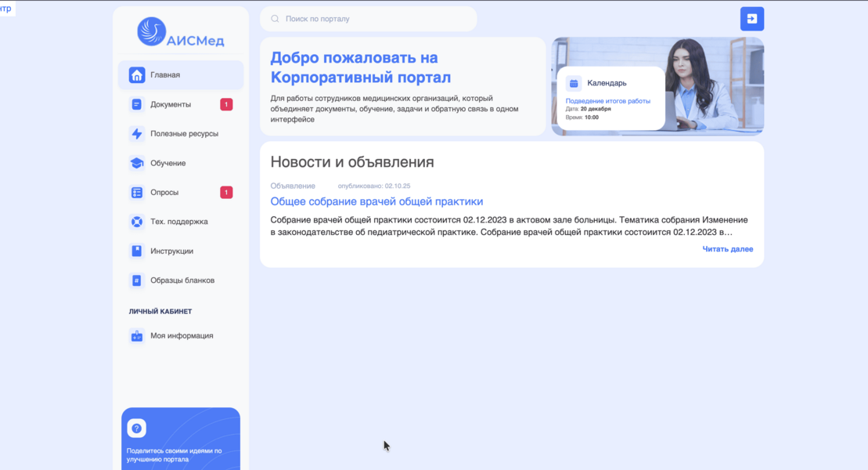Click the АИСМед logo
This screenshot has height=470, width=868.
(181, 31)
